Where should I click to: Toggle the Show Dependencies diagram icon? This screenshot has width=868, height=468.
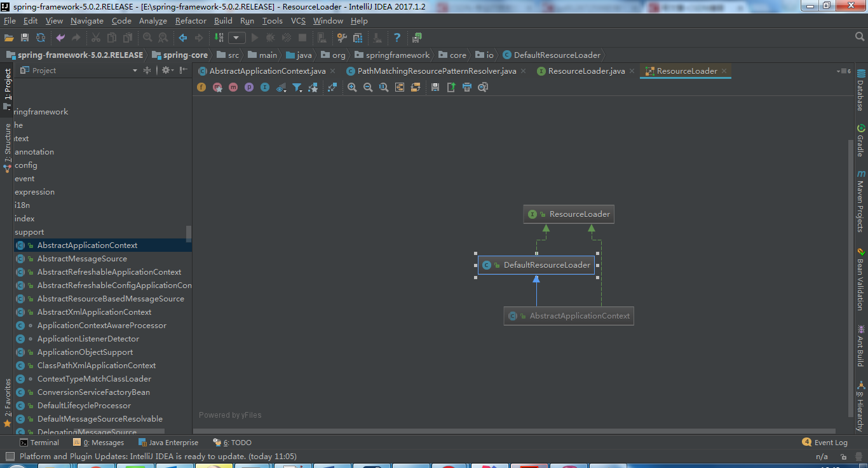pos(332,87)
